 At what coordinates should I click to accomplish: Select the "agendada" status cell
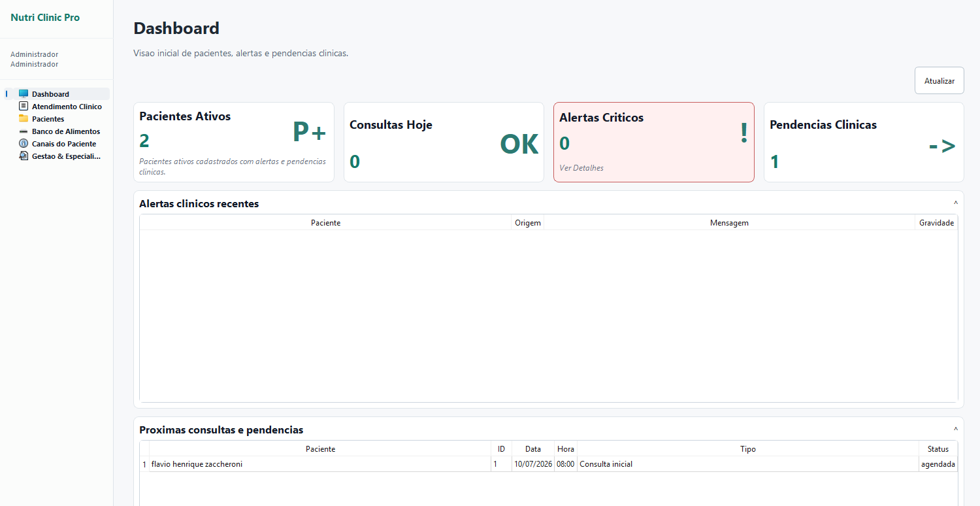[938, 464]
